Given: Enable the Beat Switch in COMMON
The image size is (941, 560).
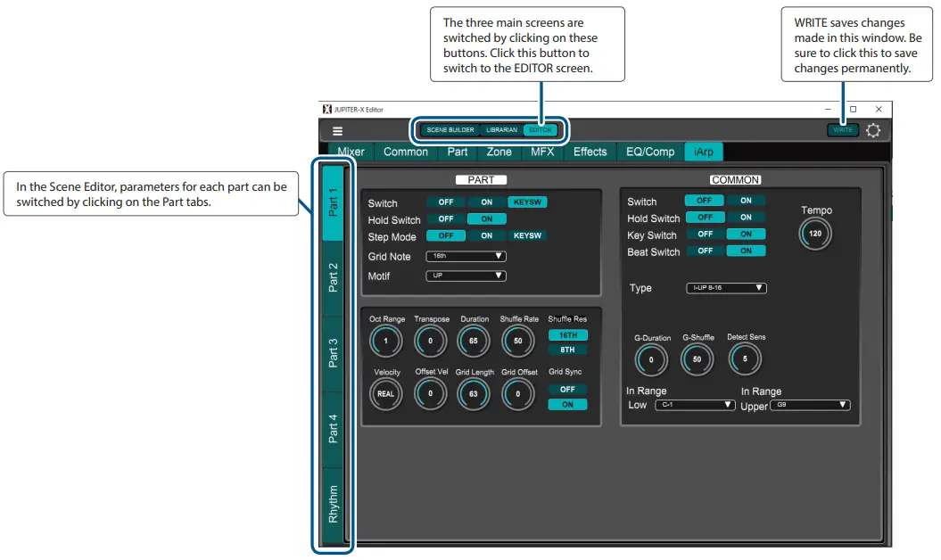Looking at the screenshot, I should click(747, 251).
